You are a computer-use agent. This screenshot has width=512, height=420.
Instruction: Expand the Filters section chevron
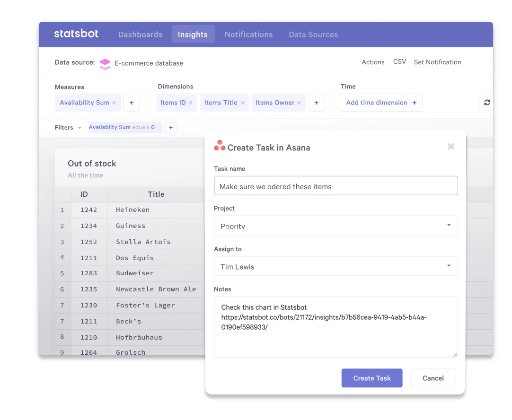[x=80, y=127]
